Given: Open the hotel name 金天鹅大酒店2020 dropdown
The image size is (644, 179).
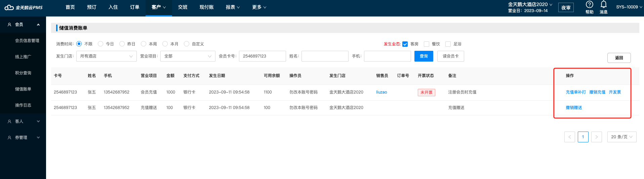Looking at the screenshot, I should [x=530, y=4].
